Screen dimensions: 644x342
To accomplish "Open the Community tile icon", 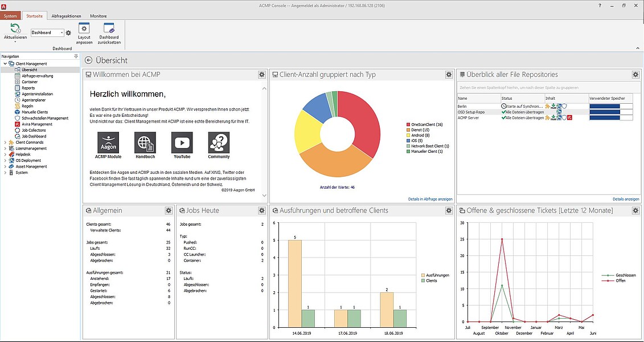I will coord(219,142).
